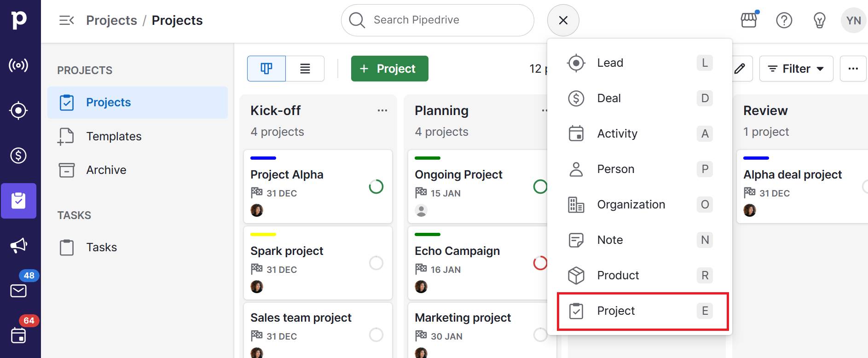
Task: Open Projects clipboard icon in left sidebar
Action: [18, 201]
